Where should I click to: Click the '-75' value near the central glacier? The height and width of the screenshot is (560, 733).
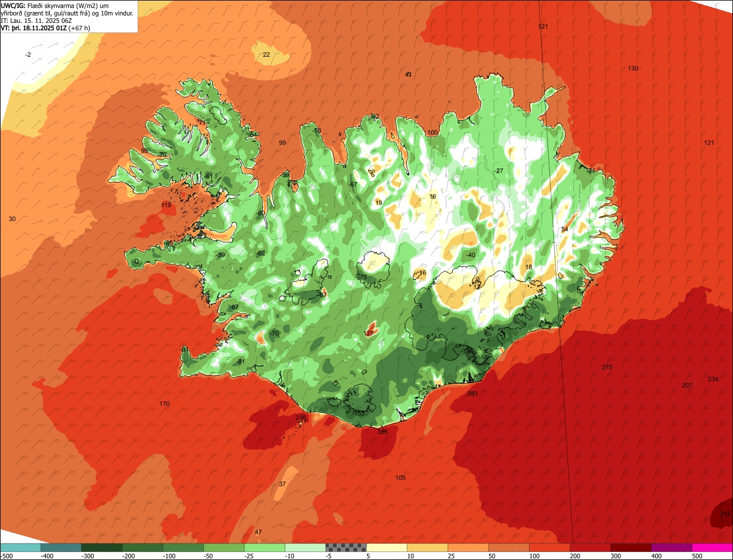pyautogui.click(x=362, y=277)
